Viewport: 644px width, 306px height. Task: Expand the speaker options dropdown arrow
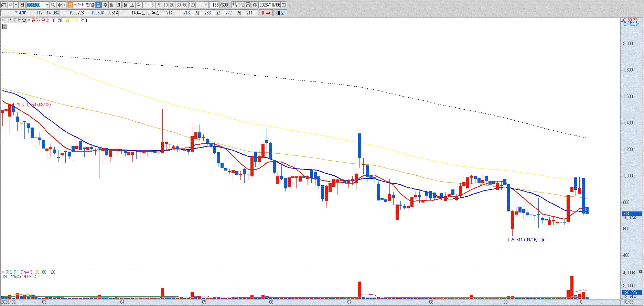click(64, 5)
